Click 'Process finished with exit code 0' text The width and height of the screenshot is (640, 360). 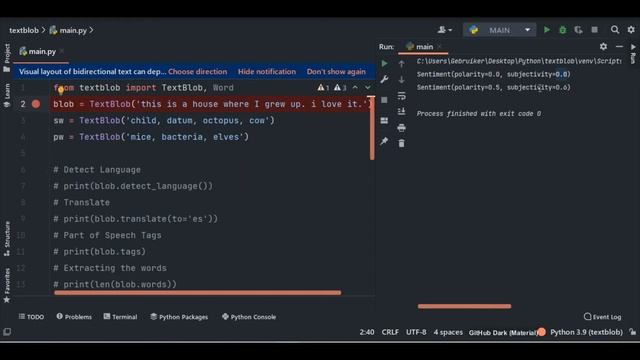(479, 113)
